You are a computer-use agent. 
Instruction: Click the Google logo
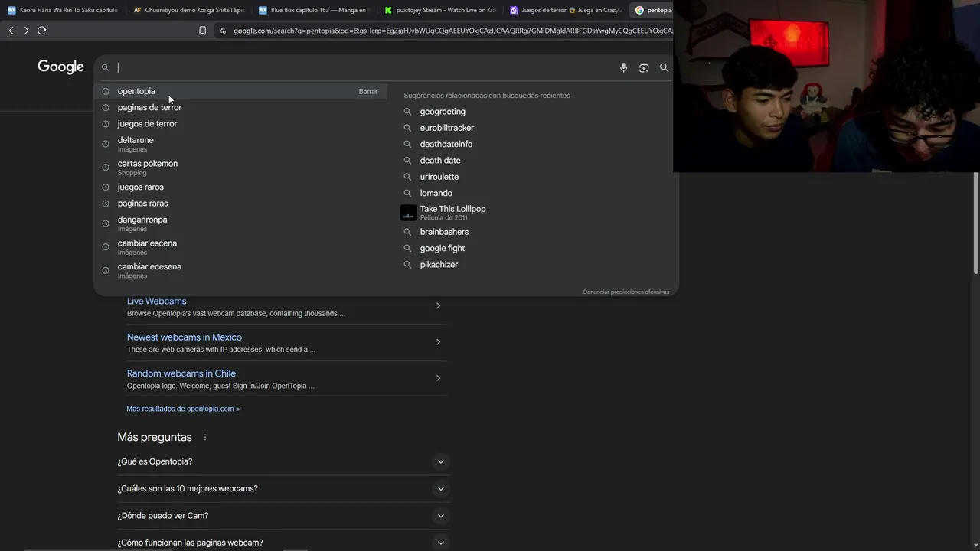click(60, 67)
